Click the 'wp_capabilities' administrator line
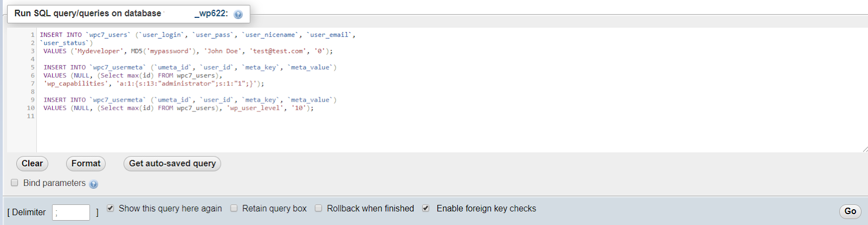868x225 pixels. pos(154,84)
